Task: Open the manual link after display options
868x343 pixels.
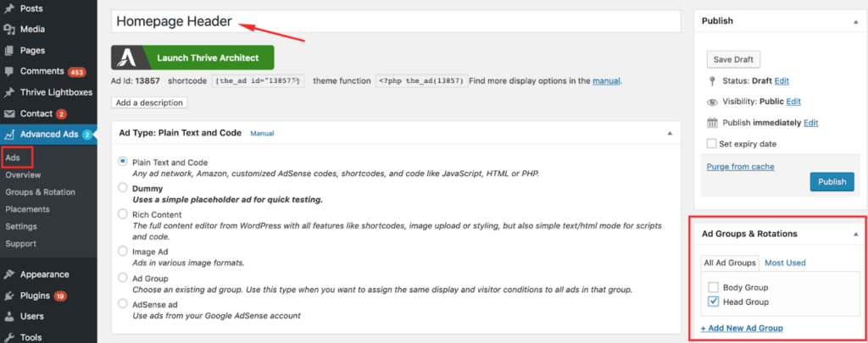Action: [x=606, y=80]
